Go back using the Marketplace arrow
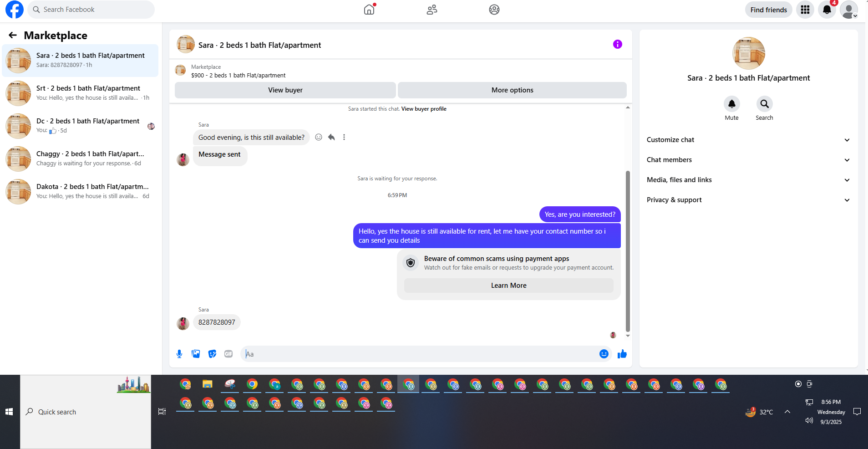Screen dimensions: 868x449 pyautogui.click(x=13, y=35)
